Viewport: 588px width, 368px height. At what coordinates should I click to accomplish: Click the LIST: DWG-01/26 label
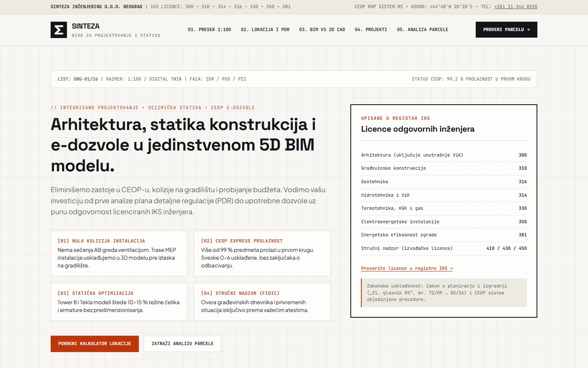(x=78, y=79)
